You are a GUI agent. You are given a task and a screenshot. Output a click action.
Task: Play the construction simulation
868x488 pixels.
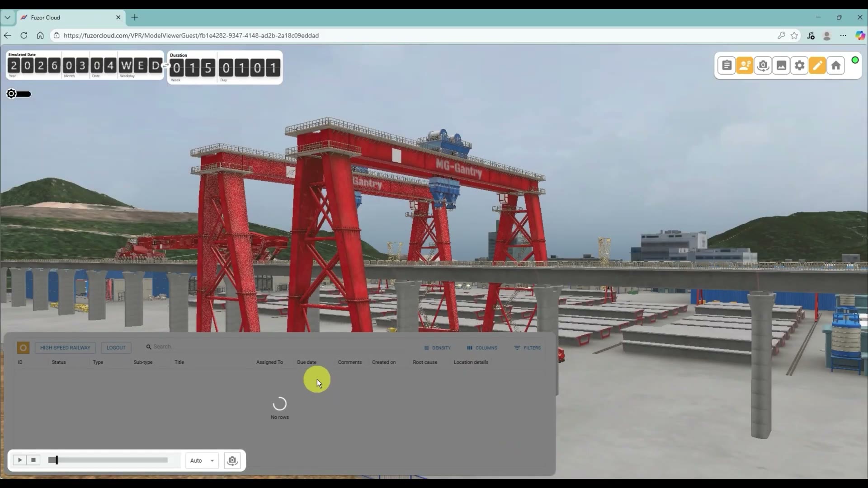tap(20, 460)
